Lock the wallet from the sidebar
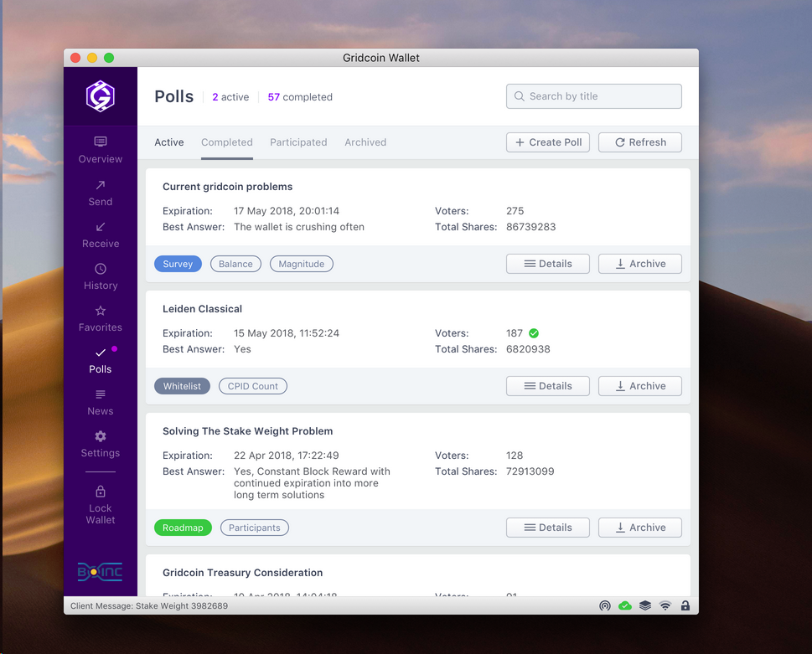This screenshot has height=654, width=812. (x=101, y=506)
